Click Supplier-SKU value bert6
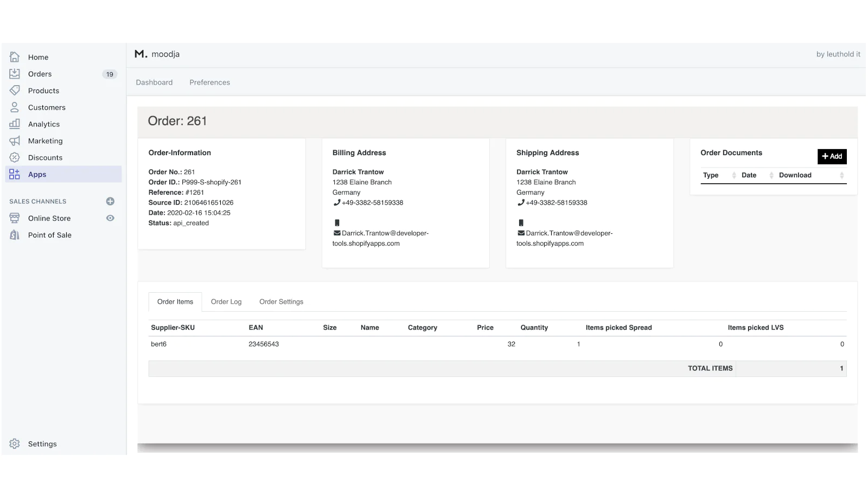 158,344
